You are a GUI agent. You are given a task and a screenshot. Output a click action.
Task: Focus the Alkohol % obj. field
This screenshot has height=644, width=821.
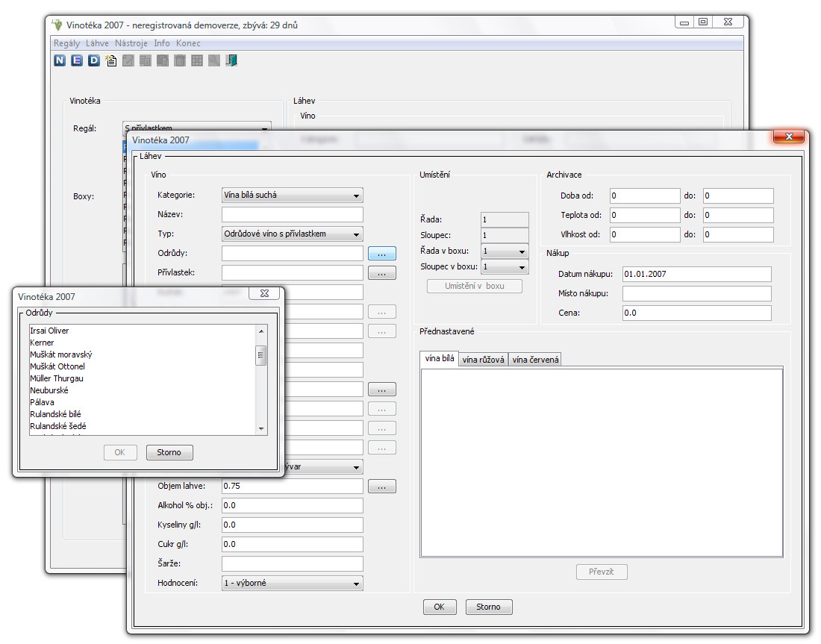point(292,506)
